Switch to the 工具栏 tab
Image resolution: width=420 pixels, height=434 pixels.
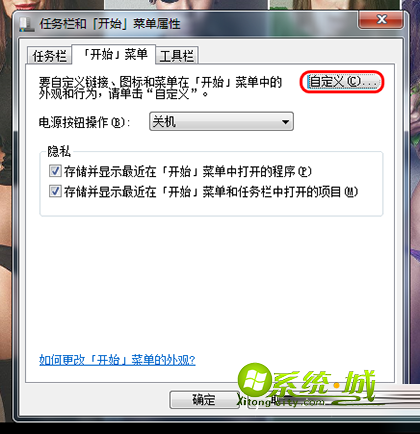[x=177, y=55]
